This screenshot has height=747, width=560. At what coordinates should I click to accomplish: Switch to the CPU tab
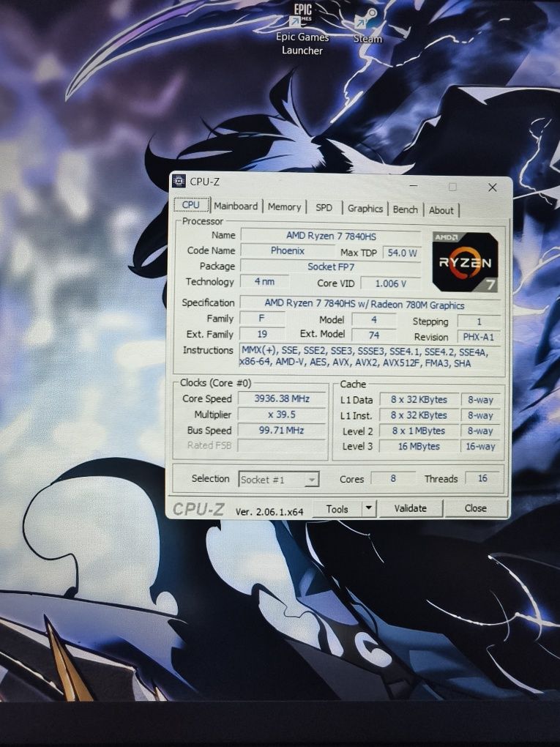[191, 205]
